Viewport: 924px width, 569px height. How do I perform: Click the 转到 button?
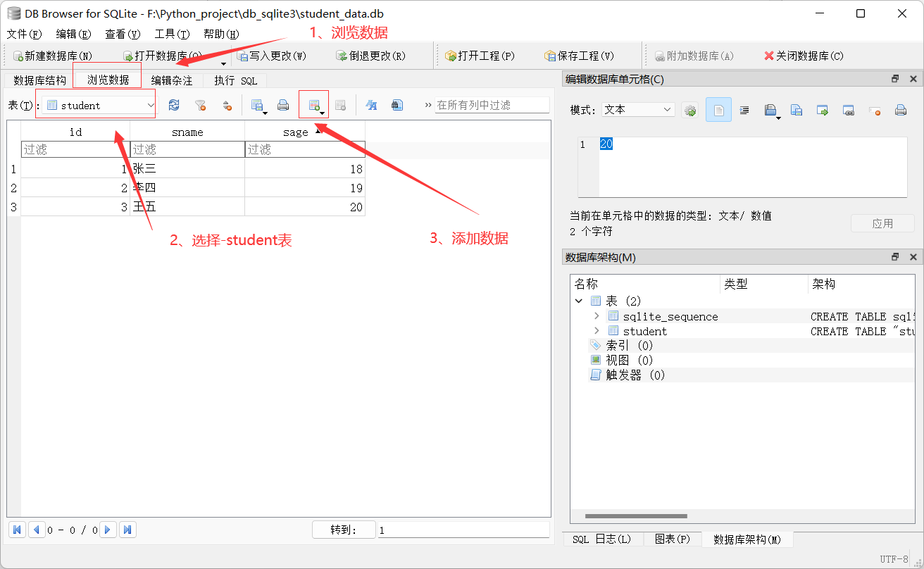pyautogui.click(x=344, y=530)
